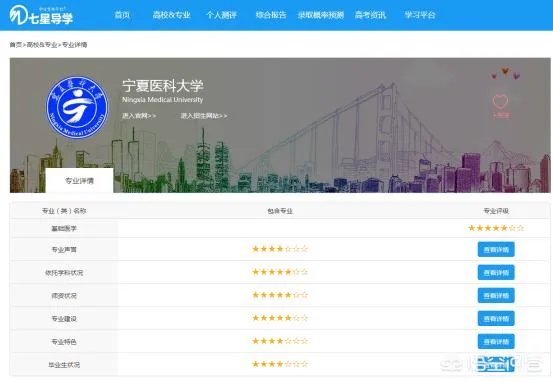Select the 专业建设 row label

coord(64,319)
